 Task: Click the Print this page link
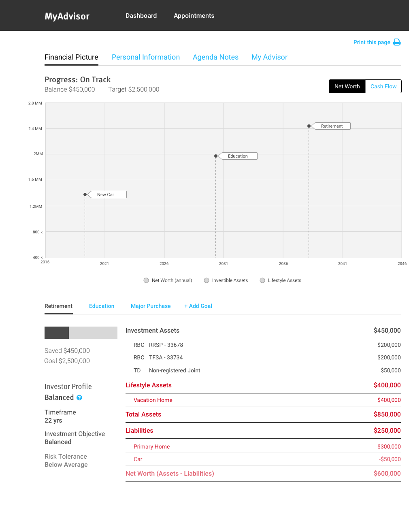coord(372,42)
